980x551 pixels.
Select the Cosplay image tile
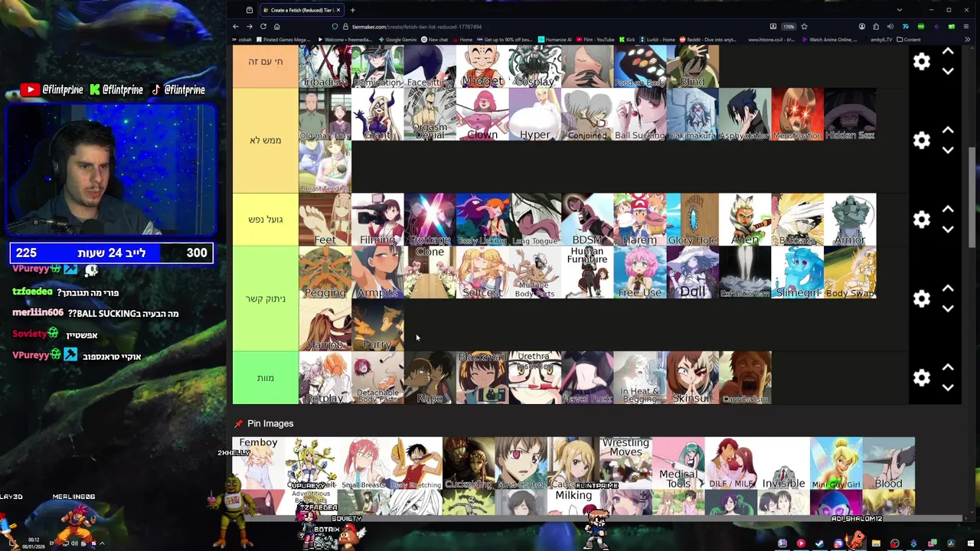tap(534, 66)
